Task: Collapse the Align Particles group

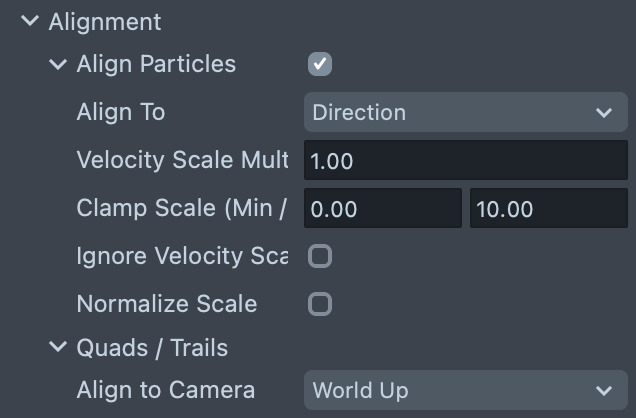Action: pos(58,65)
